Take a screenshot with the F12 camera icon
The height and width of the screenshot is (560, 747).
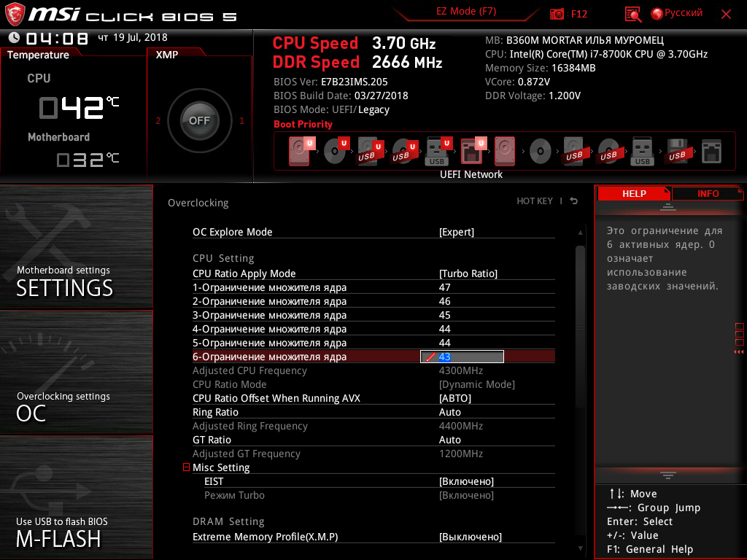click(x=557, y=14)
